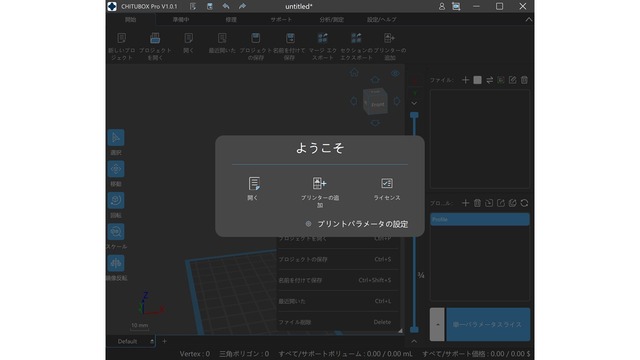Click the top handle of the layer slider

[414, 116]
